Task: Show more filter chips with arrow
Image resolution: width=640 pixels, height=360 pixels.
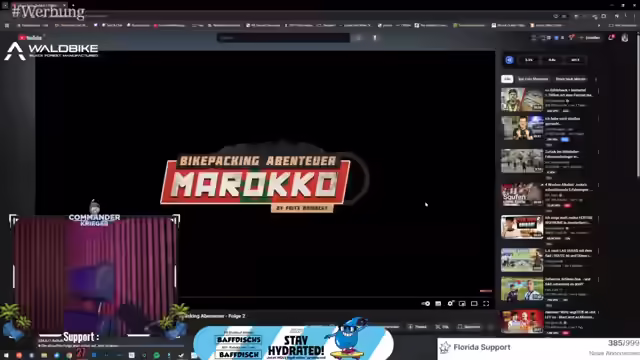Action: 596,79
